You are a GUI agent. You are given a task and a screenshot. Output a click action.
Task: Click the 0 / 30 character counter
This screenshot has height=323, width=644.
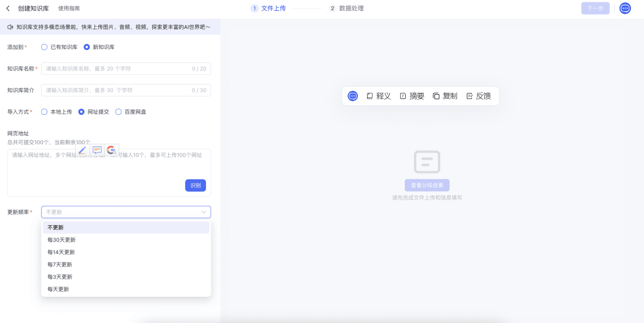pyautogui.click(x=199, y=90)
